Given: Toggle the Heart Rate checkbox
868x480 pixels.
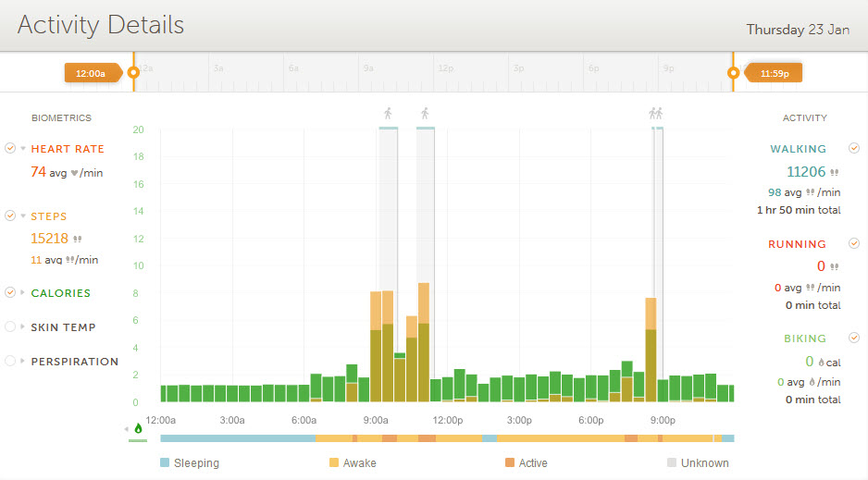Looking at the screenshot, I should point(10,148).
